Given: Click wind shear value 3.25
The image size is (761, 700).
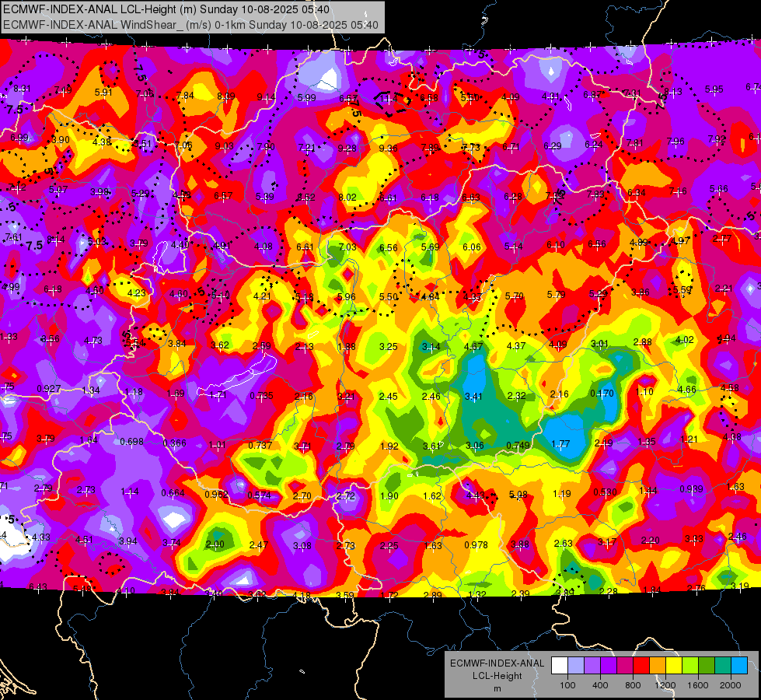Looking at the screenshot, I should (x=388, y=346).
